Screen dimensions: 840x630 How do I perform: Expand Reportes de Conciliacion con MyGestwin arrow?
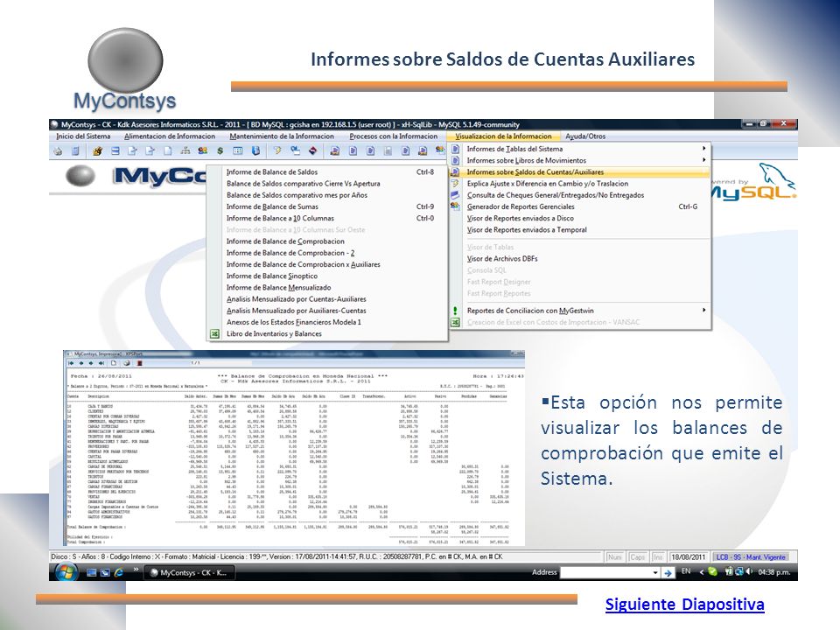pyautogui.click(x=703, y=310)
